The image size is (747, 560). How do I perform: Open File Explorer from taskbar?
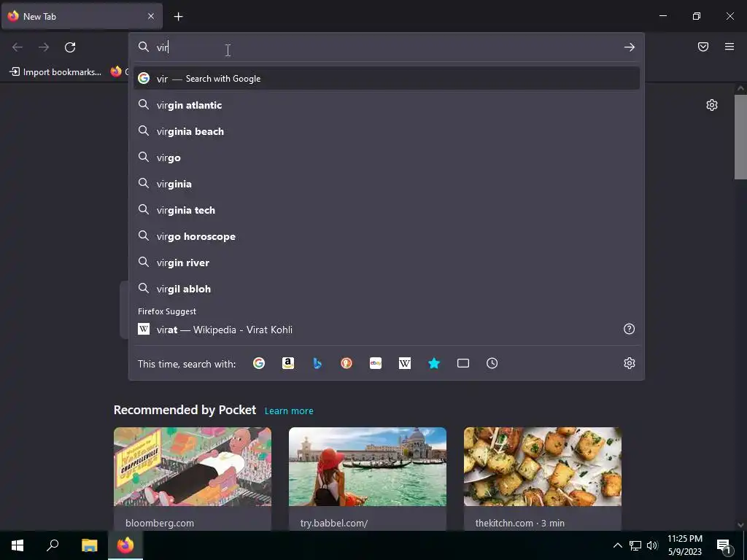(89, 545)
